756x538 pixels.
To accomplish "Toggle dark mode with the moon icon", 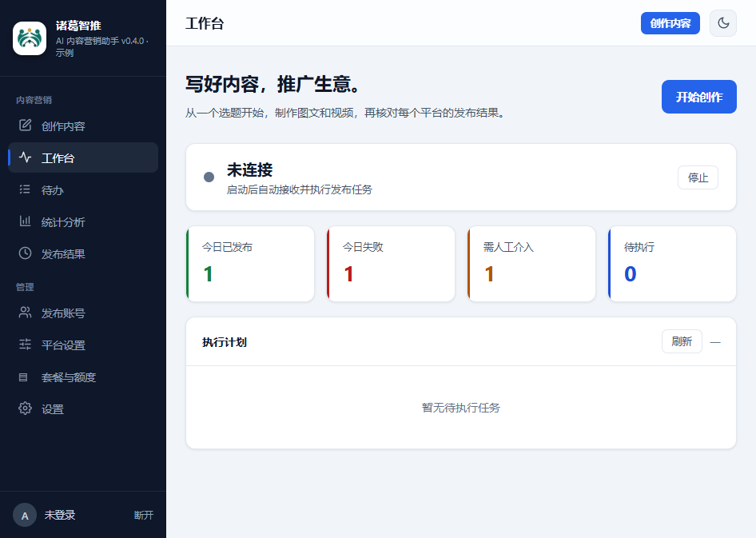I will [722, 23].
